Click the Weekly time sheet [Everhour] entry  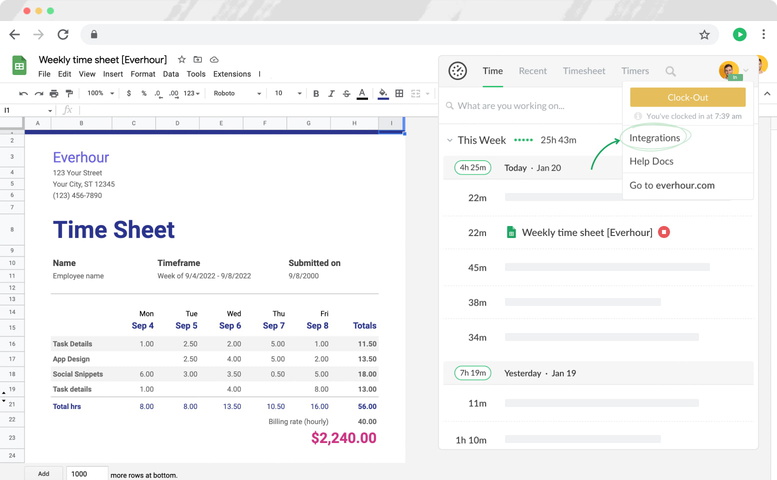pyautogui.click(x=587, y=232)
